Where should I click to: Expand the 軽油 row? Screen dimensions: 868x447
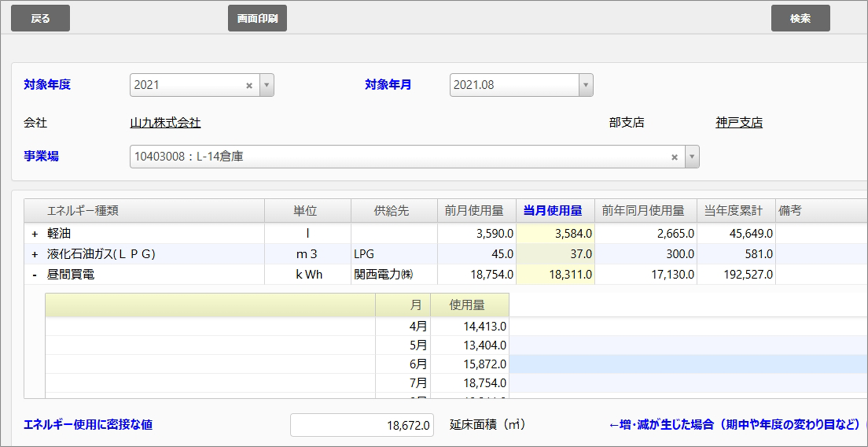click(x=35, y=234)
